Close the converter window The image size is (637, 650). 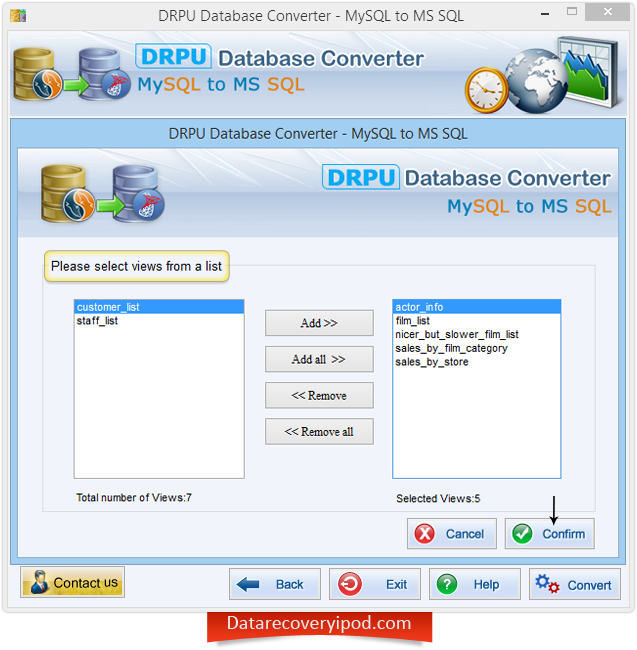(608, 12)
